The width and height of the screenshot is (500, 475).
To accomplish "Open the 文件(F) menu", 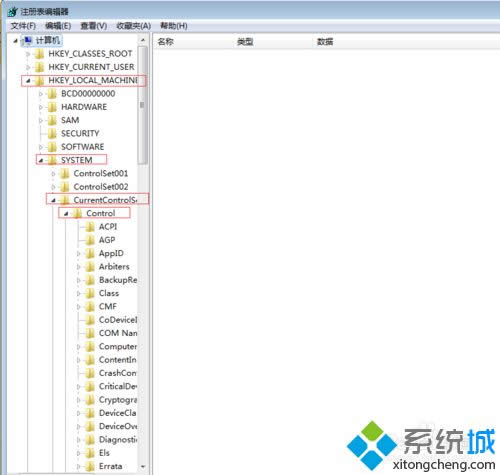I will pyautogui.click(x=23, y=26).
